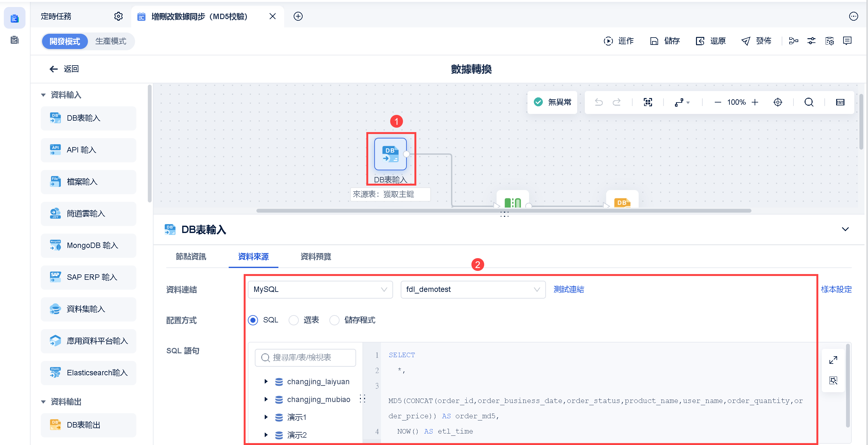This screenshot has width=868, height=445.
Task: Click the 運作 run icon
Action: pos(608,41)
